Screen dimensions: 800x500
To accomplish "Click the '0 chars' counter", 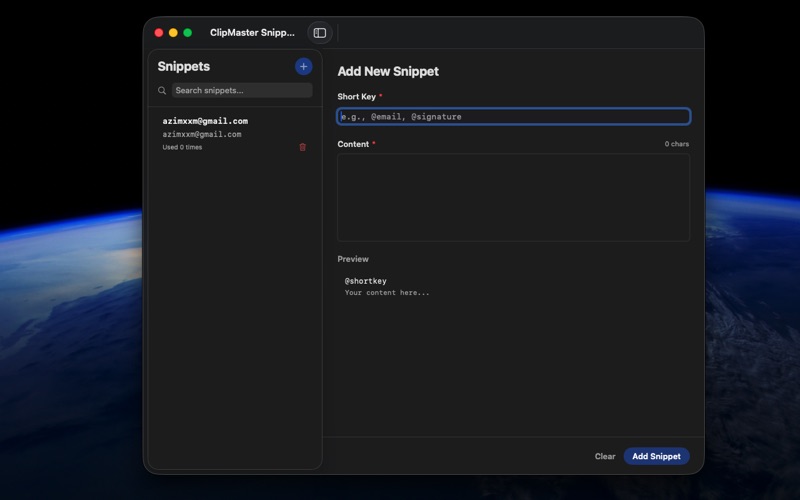I will click(x=677, y=144).
